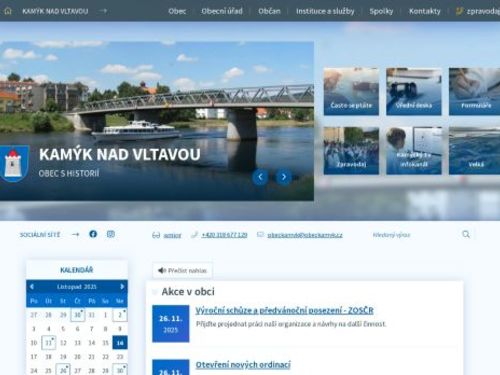The width and height of the screenshot is (500, 375).
Task: Click the 26. 11. 2025 date badge
Action: tap(171, 324)
